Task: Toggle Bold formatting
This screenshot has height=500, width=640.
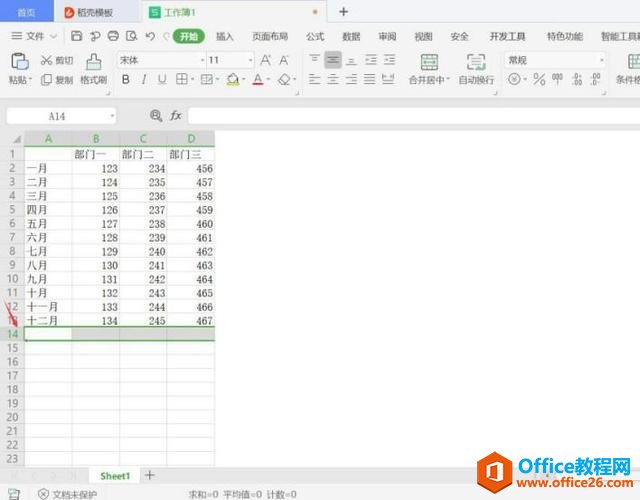Action: 126,79
